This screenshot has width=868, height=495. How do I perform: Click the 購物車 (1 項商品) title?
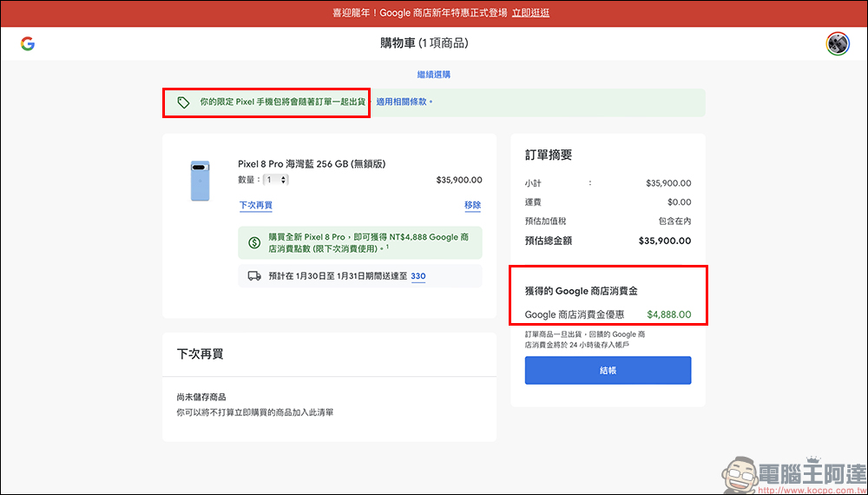tap(424, 43)
